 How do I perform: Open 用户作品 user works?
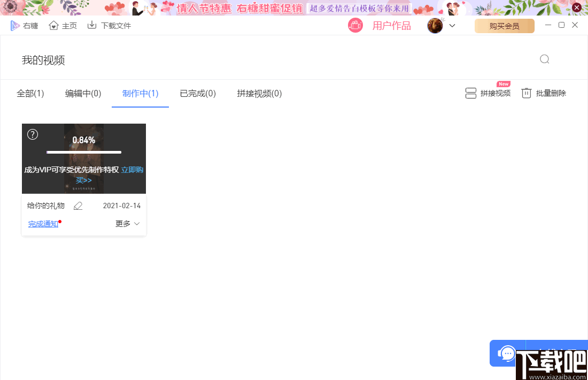click(x=391, y=26)
